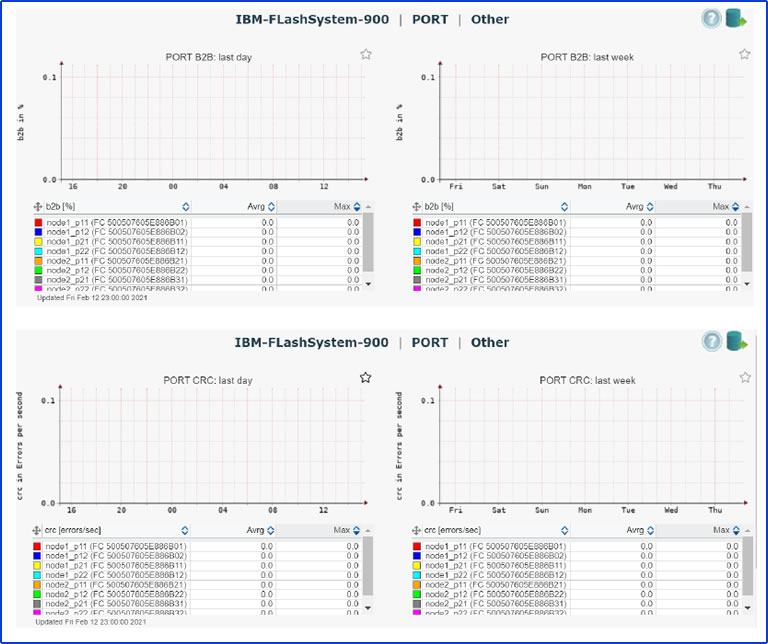Screen dimensions: 768x644
Task: Select node2_p21 row in B2B last day table
Action: (198, 280)
